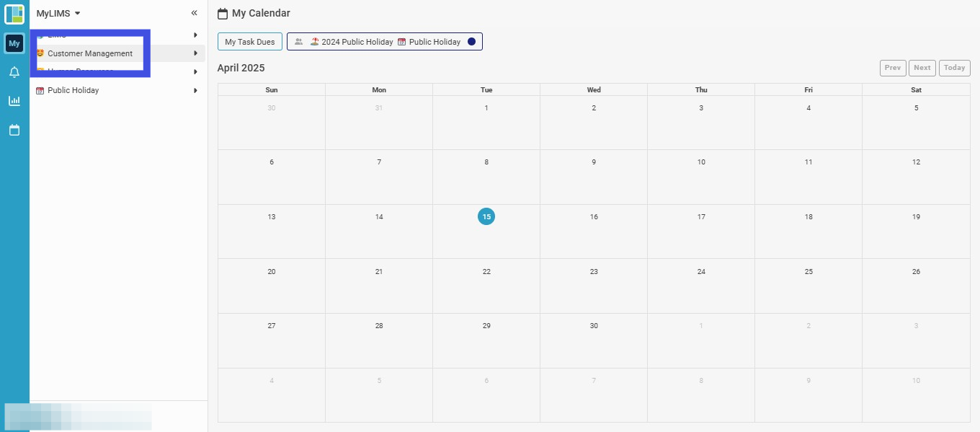Jump to Today in the calendar
The width and height of the screenshot is (980, 432).
point(955,68)
